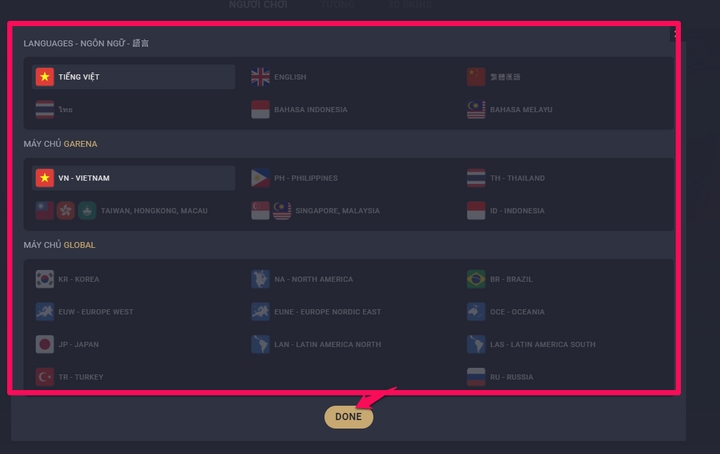This screenshot has width=720, height=454.
Task: Choose BR - Brazil server flag
Action: point(476,279)
